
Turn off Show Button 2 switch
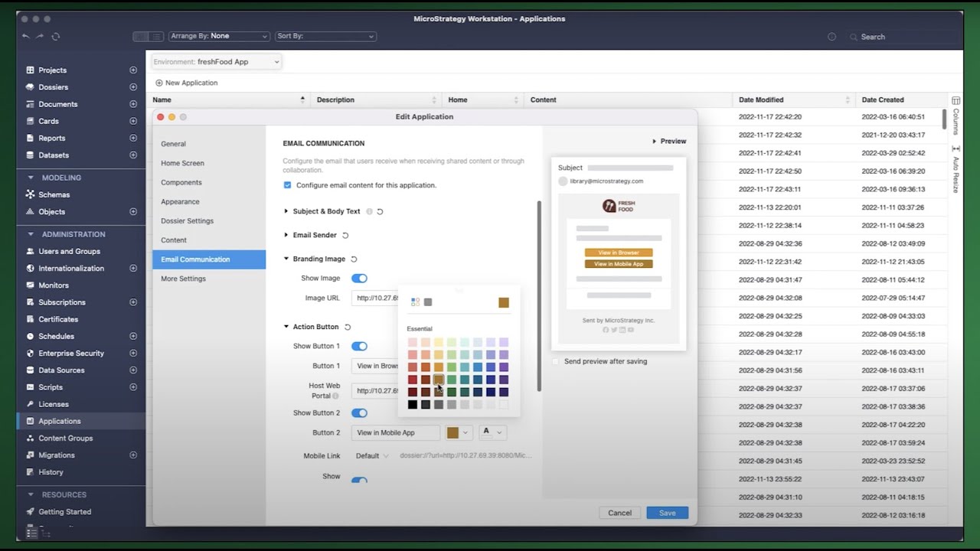359,412
